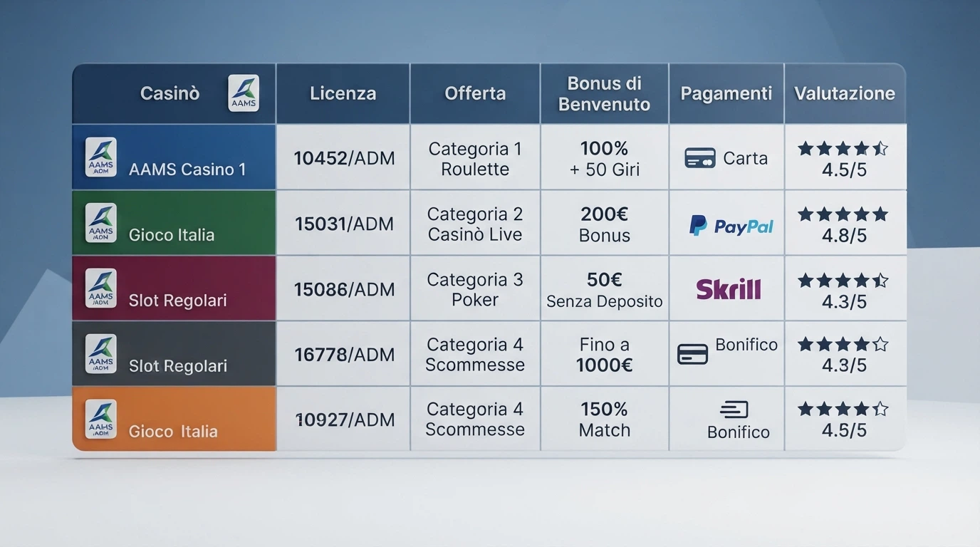
Task: Click the 50€ Senza Deposito bonus
Action: [605, 290]
